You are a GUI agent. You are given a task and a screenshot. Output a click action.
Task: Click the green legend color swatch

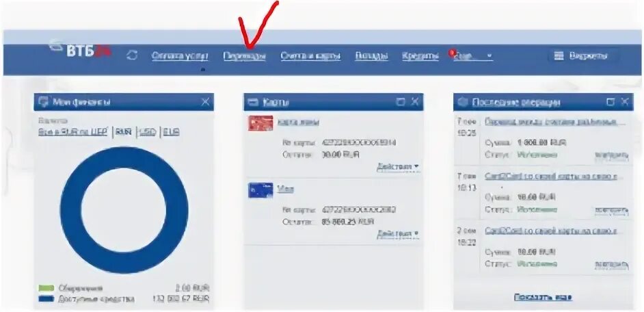click(x=46, y=289)
